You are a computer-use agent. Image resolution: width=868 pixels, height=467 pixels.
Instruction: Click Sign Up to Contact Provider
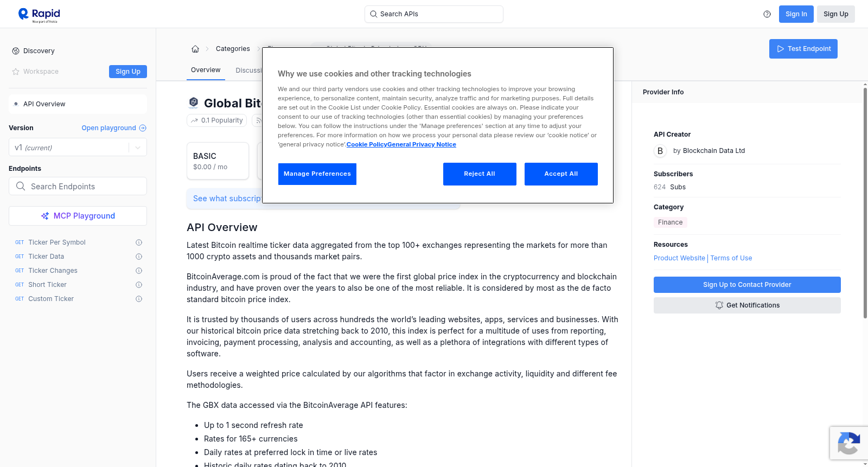tap(747, 285)
